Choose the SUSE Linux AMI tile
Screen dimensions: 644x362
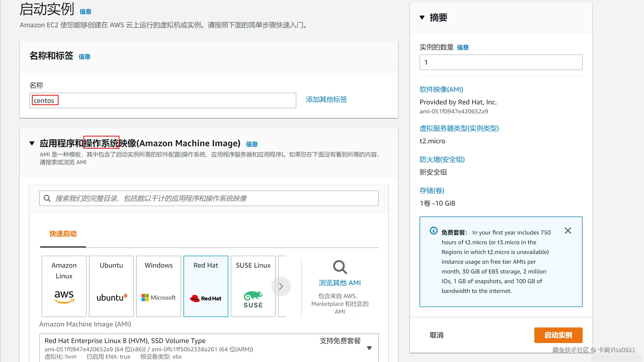coord(253,286)
